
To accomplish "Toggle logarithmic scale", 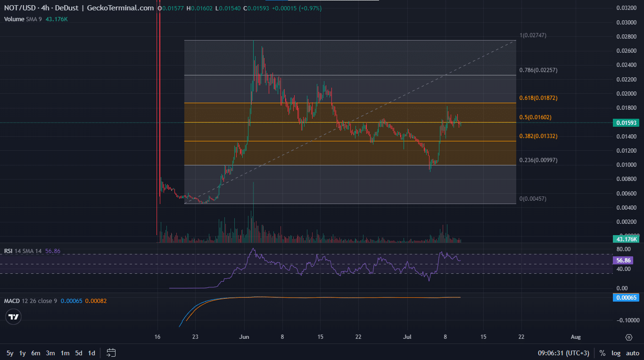I will click(616, 353).
